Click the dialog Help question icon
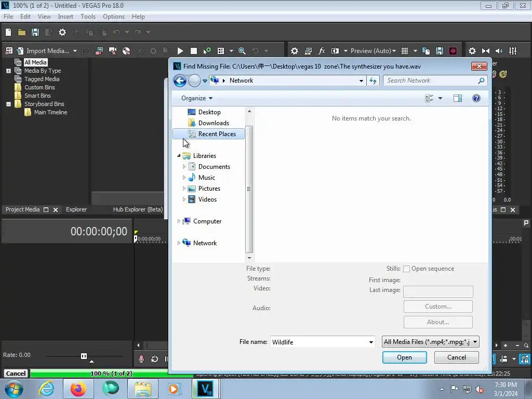 (x=476, y=98)
